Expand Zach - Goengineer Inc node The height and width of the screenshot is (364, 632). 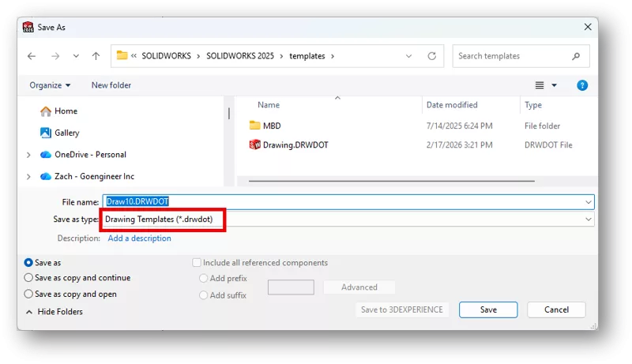click(28, 176)
